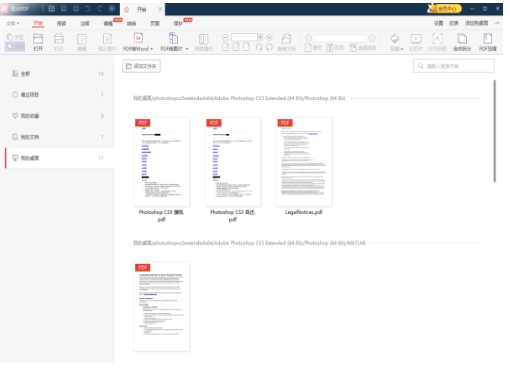This screenshot has height=375, width=510.
Task: Click the 设置 settings link
Action: (438, 23)
